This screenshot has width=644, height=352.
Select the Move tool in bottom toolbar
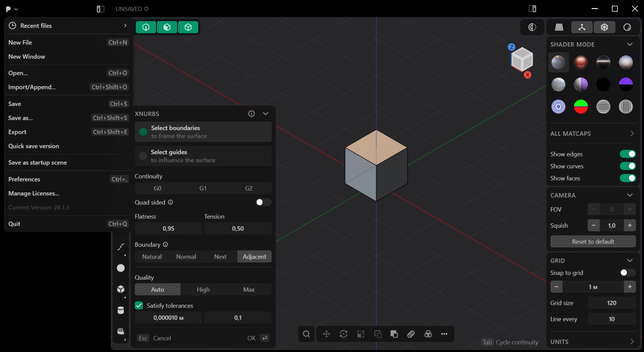point(327,334)
